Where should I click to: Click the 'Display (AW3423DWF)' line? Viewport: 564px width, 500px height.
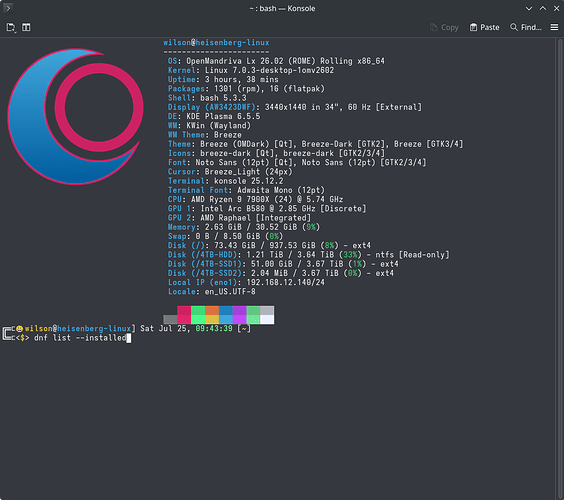pyautogui.click(x=295, y=107)
